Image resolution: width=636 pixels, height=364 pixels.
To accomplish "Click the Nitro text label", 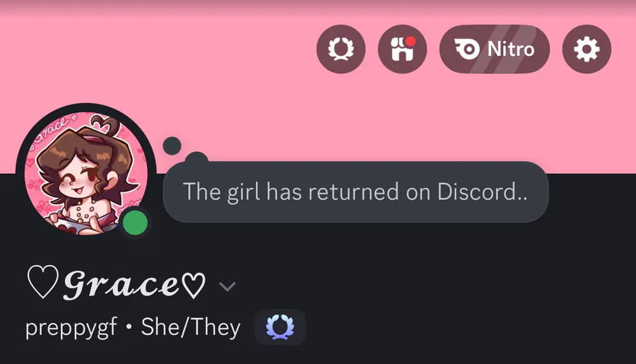I will pos(511,49).
